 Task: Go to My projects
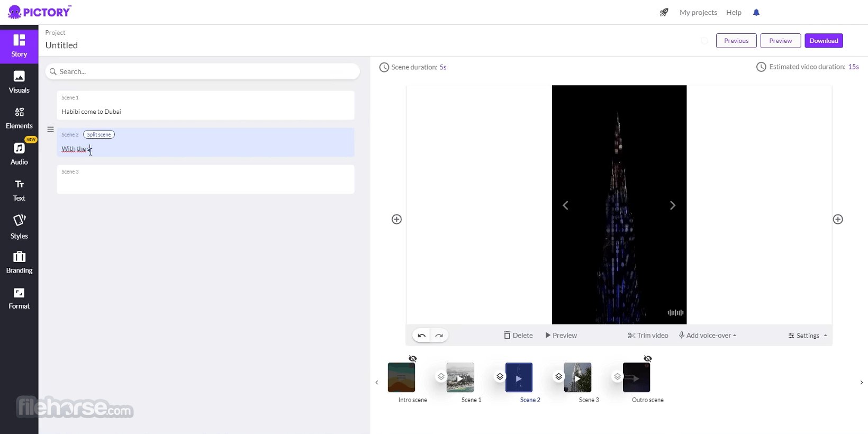[x=698, y=12]
